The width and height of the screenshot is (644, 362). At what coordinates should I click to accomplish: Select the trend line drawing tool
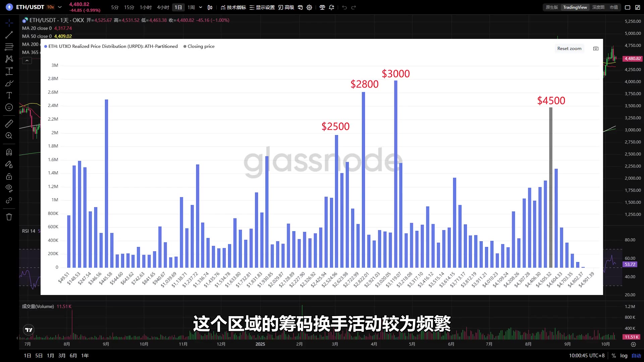[9, 35]
